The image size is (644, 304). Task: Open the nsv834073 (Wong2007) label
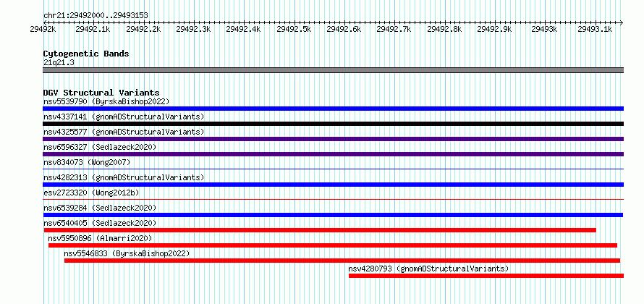87,162
